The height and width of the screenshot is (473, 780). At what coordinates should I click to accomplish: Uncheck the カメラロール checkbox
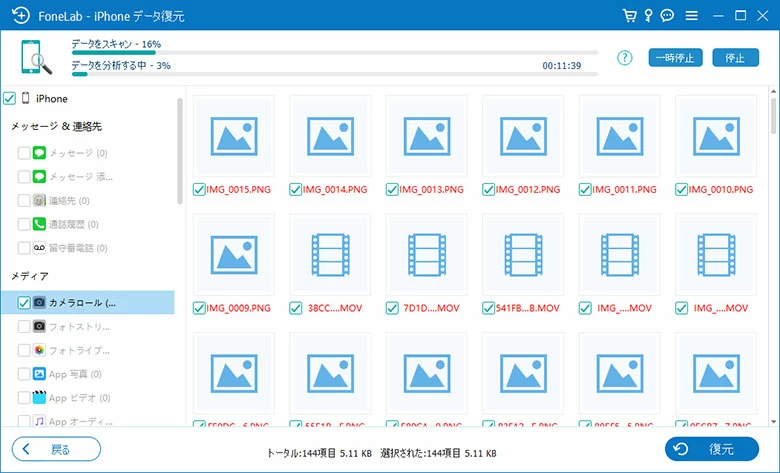tap(24, 302)
